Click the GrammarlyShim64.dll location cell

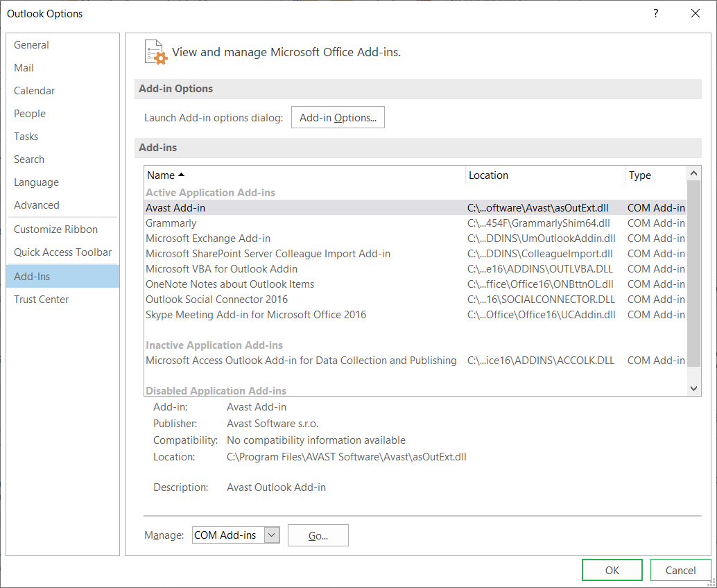click(539, 223)
